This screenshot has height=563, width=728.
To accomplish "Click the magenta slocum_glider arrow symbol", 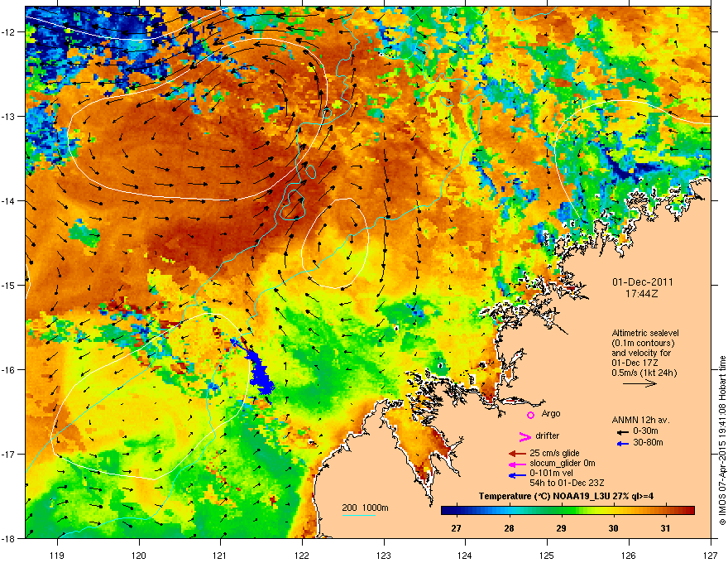I will tap(517, 464).
